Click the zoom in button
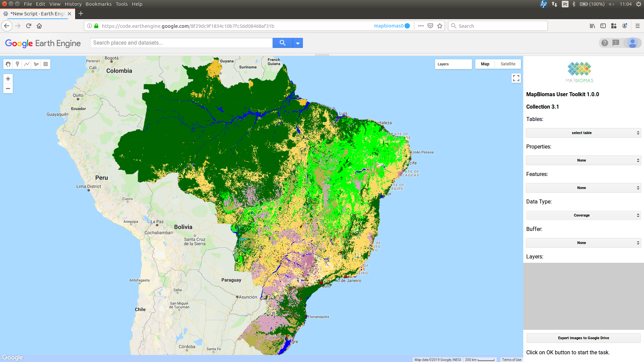The width and height of the screenshot is (644, 362). coord(8,79)
